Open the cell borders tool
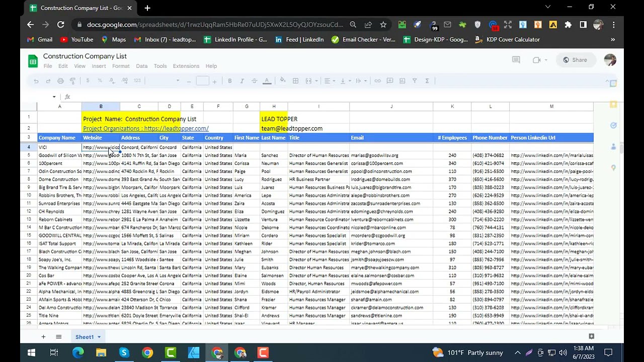644x362 pixels. [296, 81]
